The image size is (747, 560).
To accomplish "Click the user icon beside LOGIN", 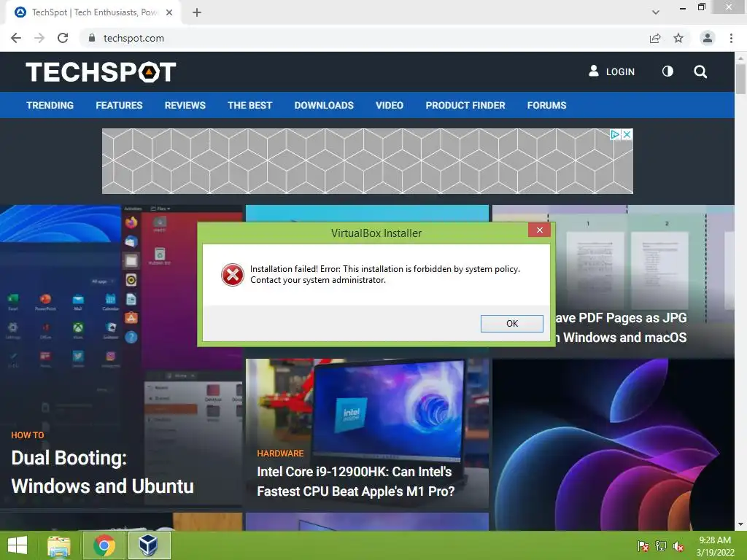I will click(594, 71).
